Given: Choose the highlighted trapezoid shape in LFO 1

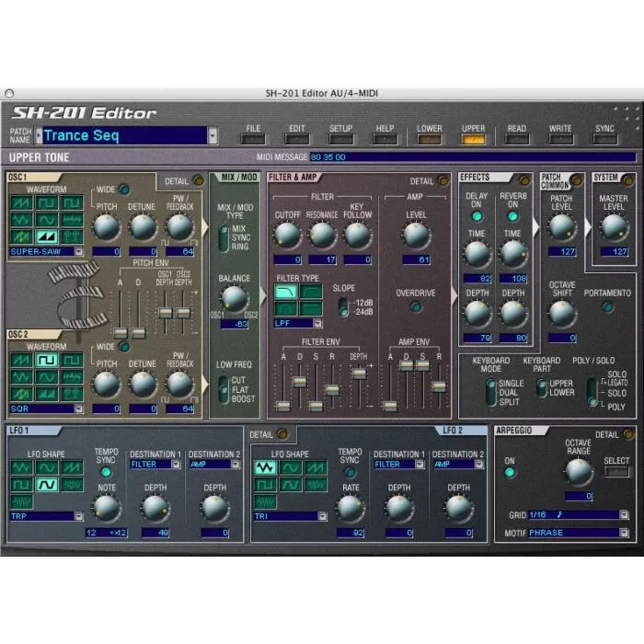Looking at the screenshot, I should pos(46,485).
